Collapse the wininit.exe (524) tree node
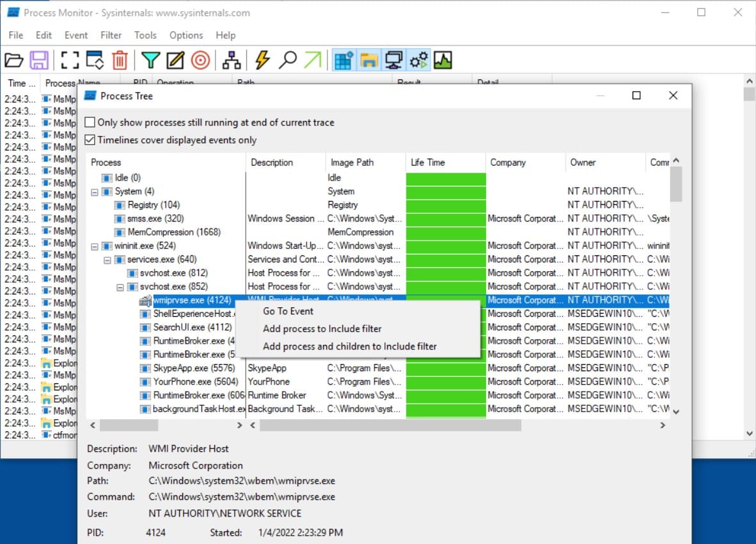 point(95,246)
